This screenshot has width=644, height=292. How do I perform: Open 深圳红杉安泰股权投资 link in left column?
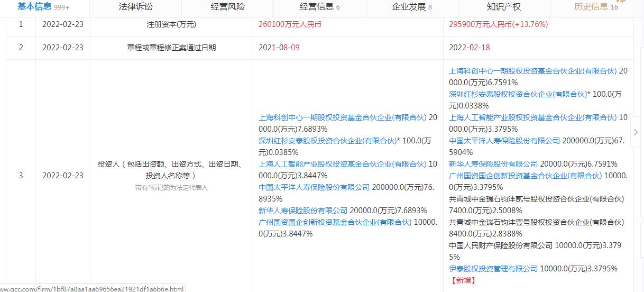[x=327, y=141]
